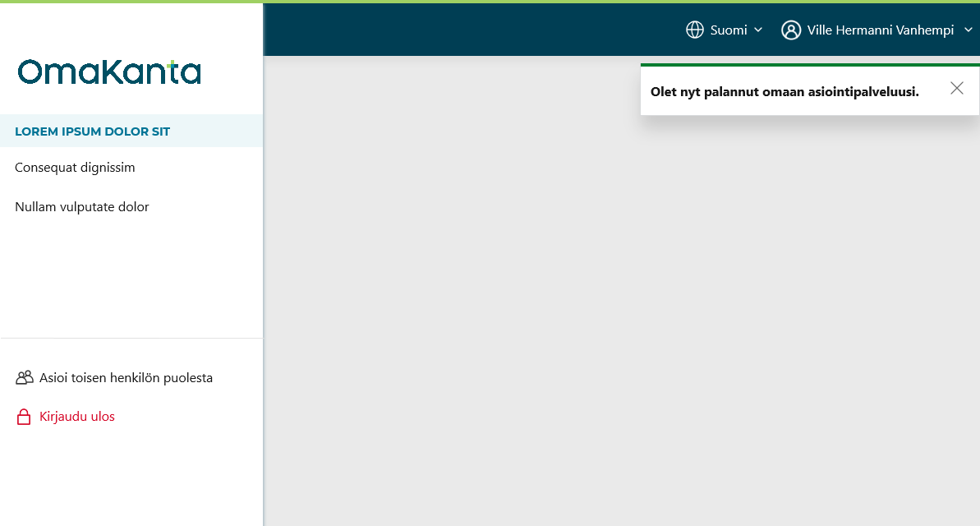980x526 pixels.
Task: Open the Suomi language selector
Action: pyautogui.click(x=728, y=30)
